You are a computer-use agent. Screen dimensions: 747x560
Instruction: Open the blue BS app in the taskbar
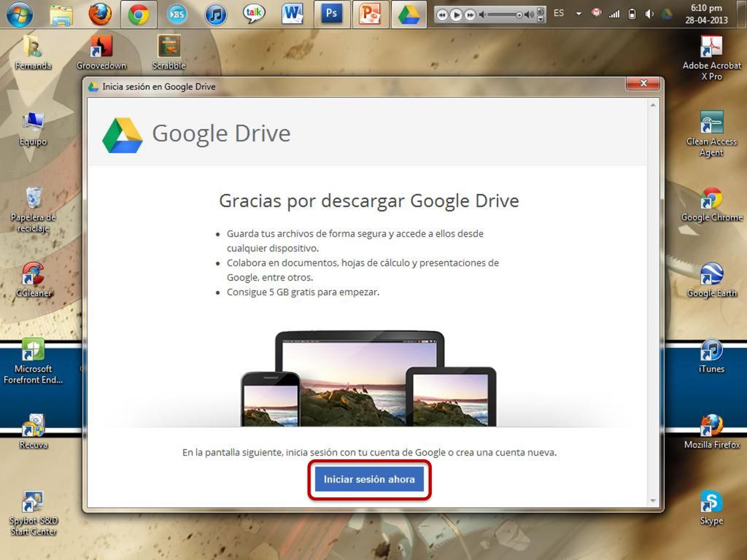tap(177, 15)
